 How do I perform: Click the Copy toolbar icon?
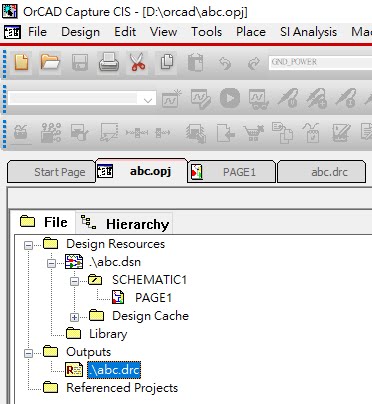[x=167, y=62]
